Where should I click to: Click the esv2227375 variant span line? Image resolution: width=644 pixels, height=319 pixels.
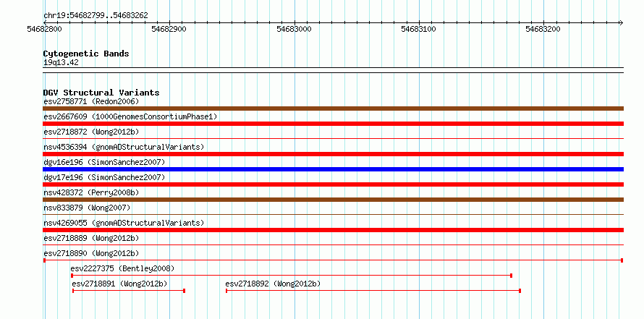(292, 276)
